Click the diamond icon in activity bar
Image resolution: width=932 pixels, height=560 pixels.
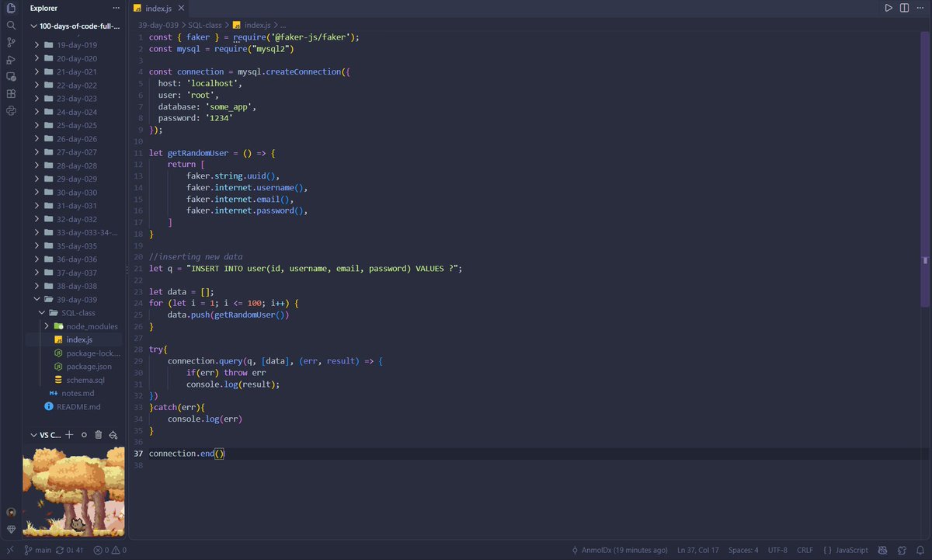click(x=11, y=529)
